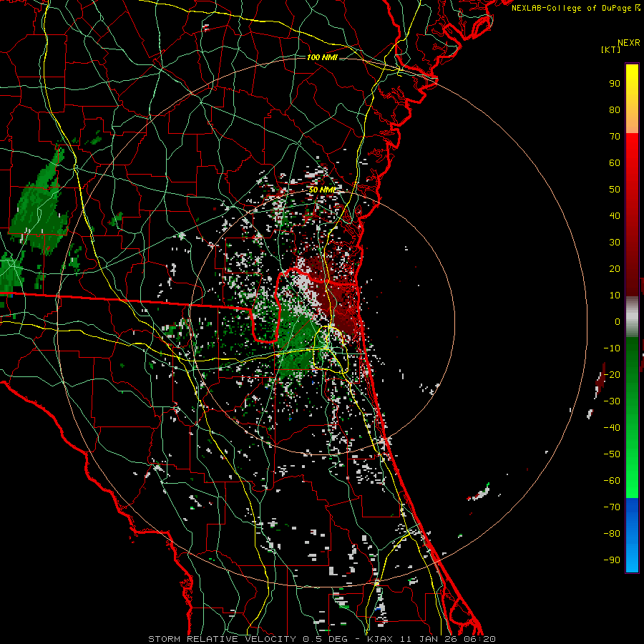This screenshot has width=644, height=644.
Task: Click the -40 value on velocity scale
Action: 612,428
